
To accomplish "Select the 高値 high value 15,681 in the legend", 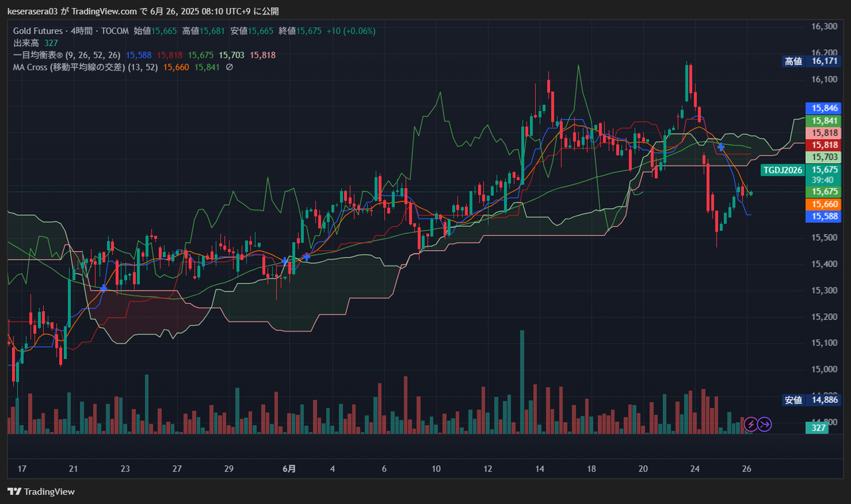I will (213, 31).
